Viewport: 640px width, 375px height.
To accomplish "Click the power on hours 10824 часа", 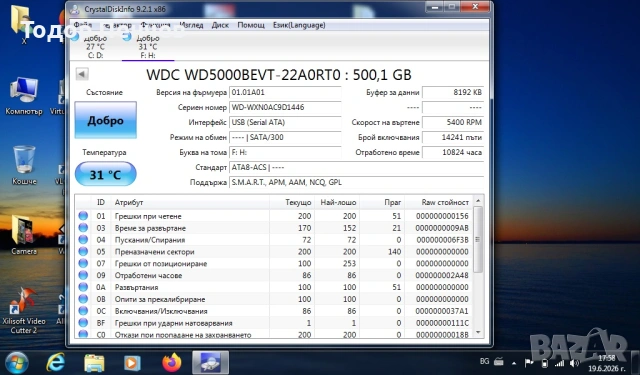I will [x=453, y=153].
